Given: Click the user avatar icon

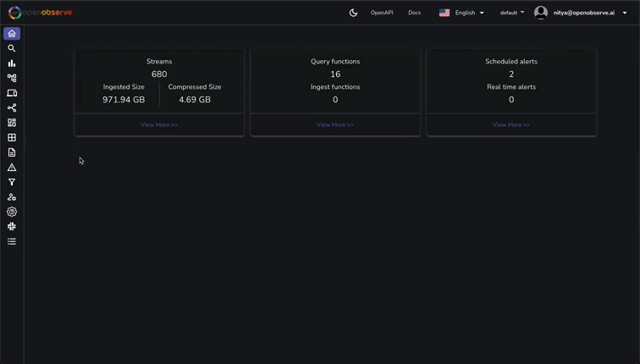Looking at the screenshot, I should [x=541, y=13].
